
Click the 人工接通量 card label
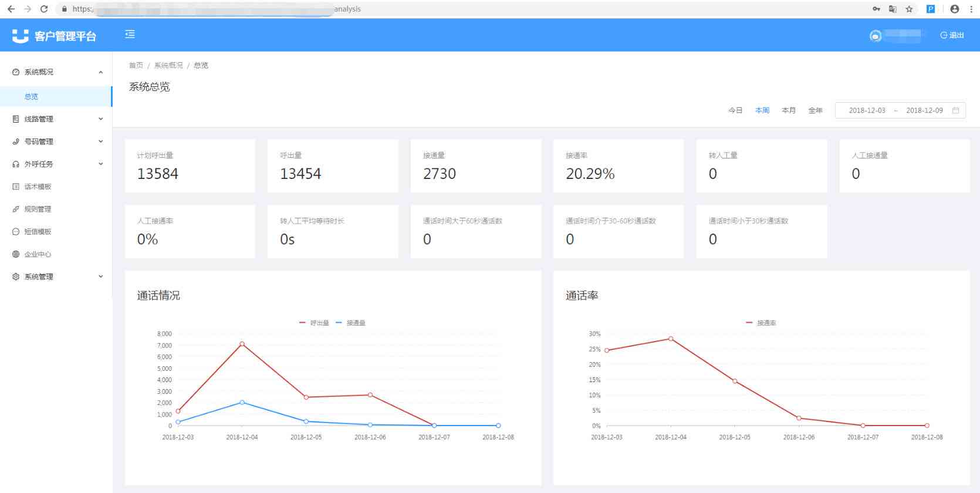click(x=870, y=156)
